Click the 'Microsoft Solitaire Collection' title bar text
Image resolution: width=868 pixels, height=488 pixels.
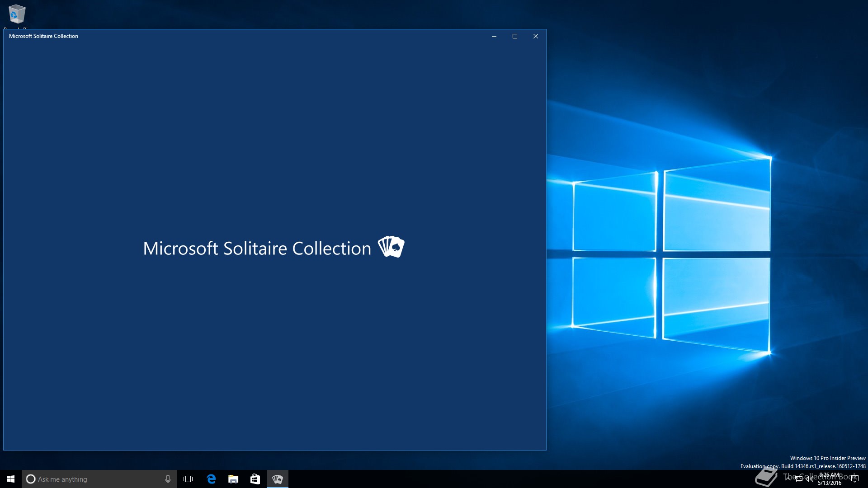[x=43, y=36]
